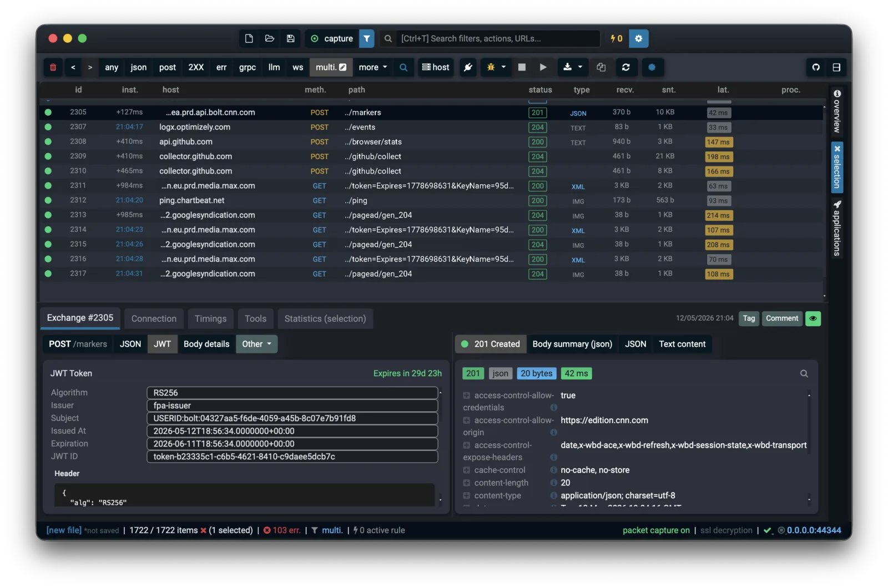Select row 2312 ping.chartbeat.net
This screenshot has height=588, width=888.
(x=431, y=200)
